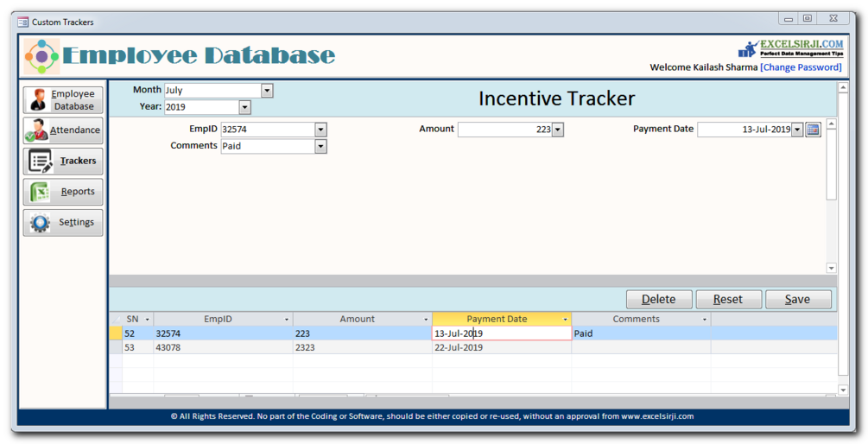Maximize the Custom Trackers window
This screenshot has width=868, height=444.
[807, 18]
